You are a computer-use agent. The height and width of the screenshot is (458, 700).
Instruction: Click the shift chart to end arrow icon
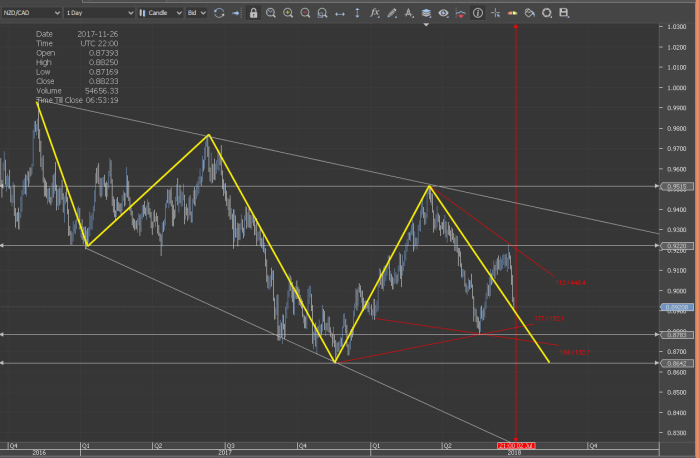(236, 13)
